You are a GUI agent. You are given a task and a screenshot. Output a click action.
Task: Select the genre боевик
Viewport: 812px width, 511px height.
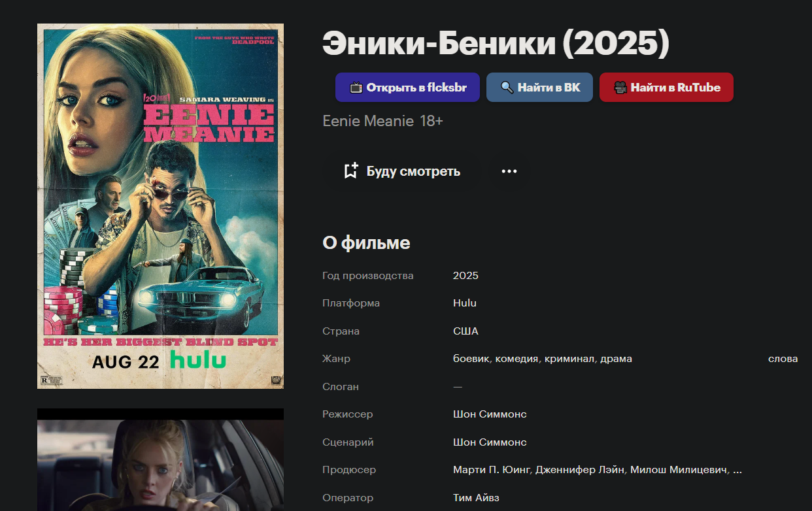473,359
